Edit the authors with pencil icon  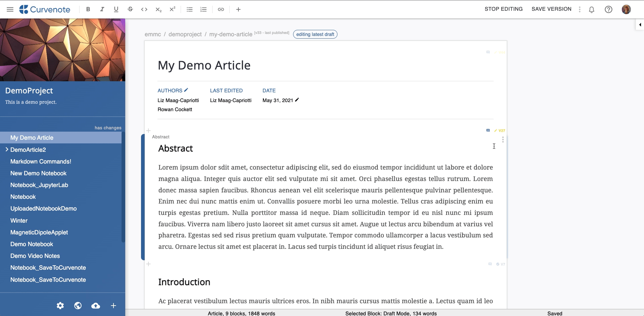186,90
